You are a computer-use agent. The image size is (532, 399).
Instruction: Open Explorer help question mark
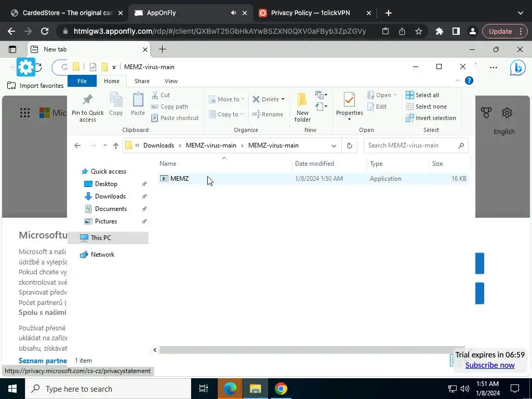469,81
